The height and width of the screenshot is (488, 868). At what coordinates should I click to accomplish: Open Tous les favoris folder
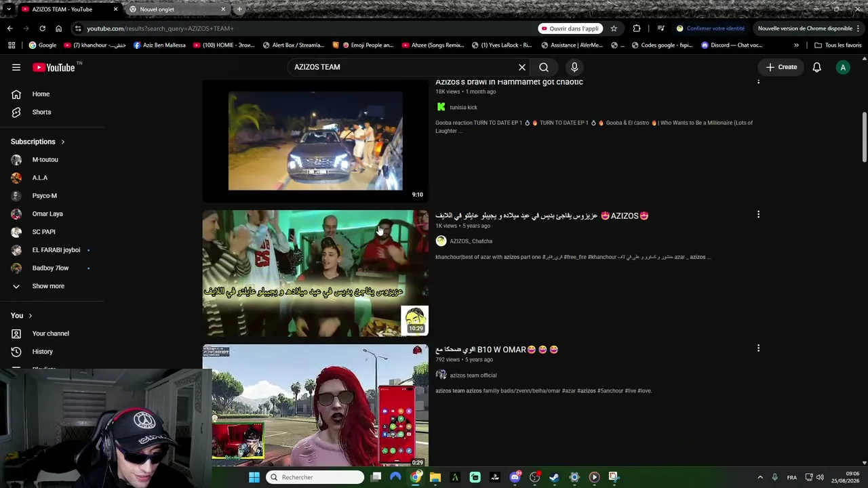coord(837,45)
